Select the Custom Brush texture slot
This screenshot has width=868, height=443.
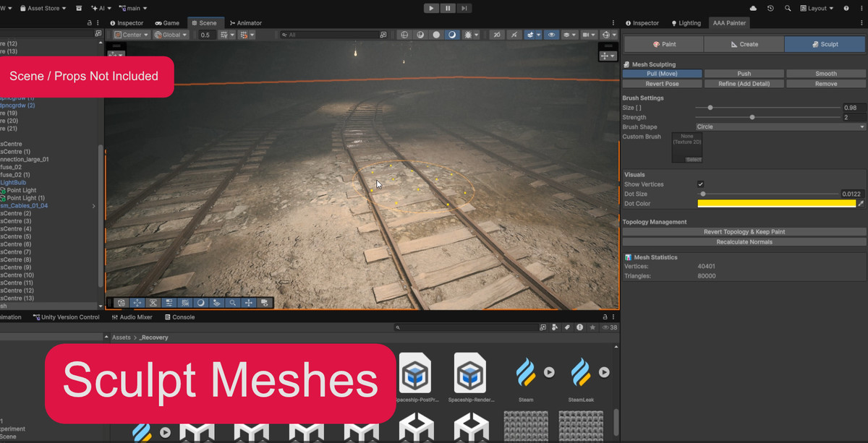click(x=686, y=147)
